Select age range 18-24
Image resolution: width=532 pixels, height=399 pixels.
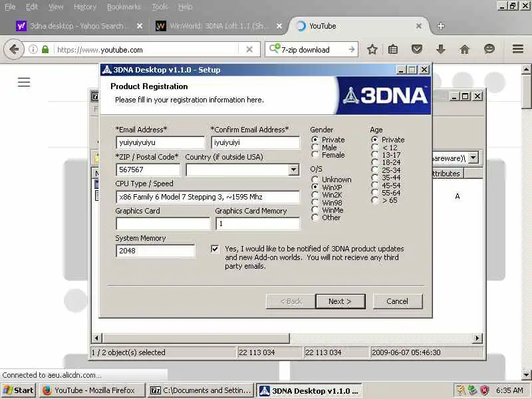pyautogui.click(x=375, y=162)
